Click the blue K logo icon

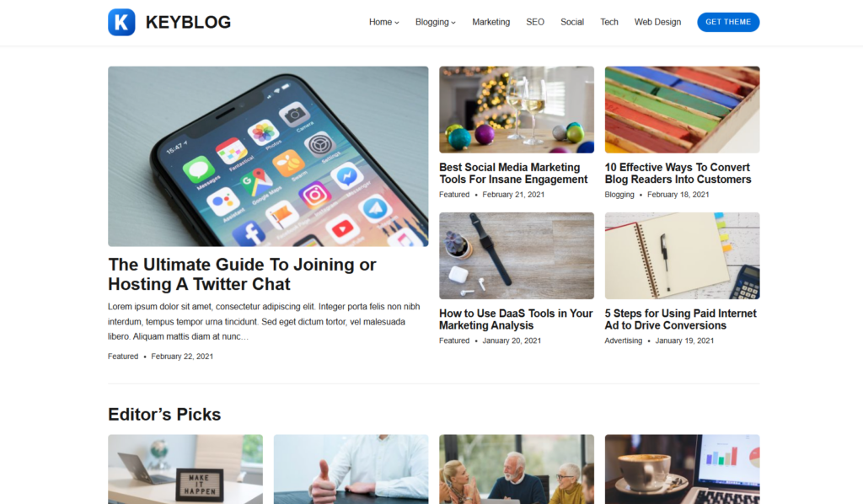point(121,22)
